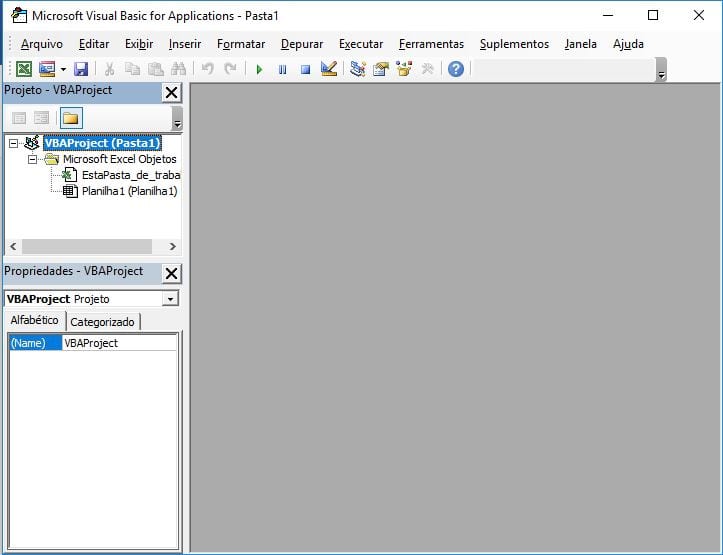Screen dimensions: 723x555
Task: Open the VBAProject Projeto object dropdown
Action: pyautogui.click(x=170, y=299)
